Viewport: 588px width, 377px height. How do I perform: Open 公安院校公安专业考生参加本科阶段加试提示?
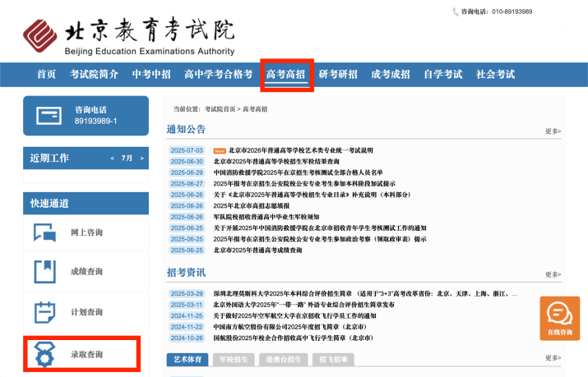coord(304,184)
